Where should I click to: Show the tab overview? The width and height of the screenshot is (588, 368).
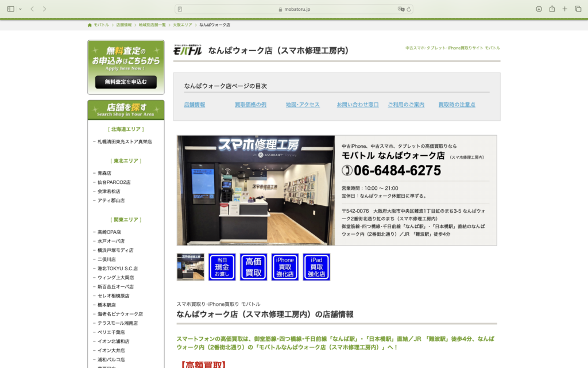[x=578, y=9]
